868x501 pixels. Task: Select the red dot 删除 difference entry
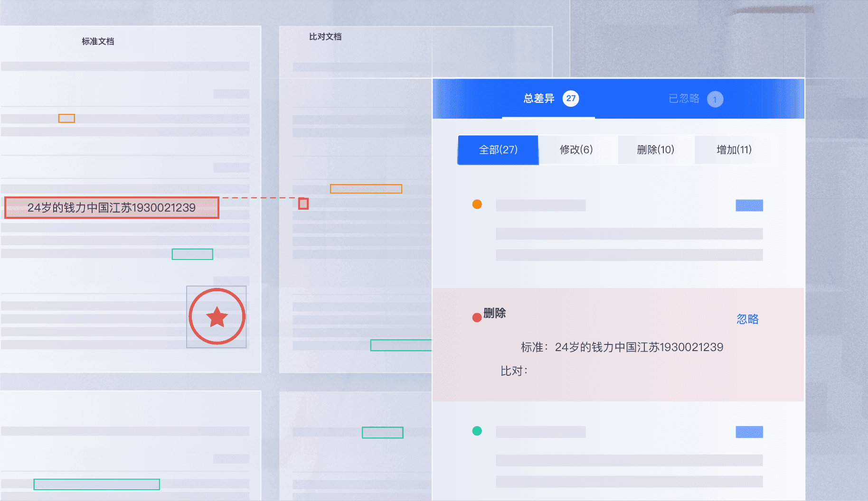pos(618,344)
